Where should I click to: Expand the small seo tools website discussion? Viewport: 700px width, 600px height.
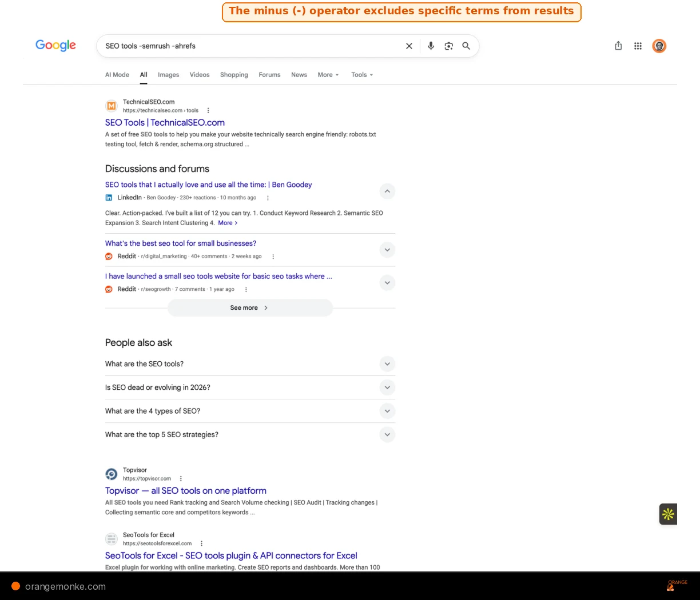coord(387,283)
